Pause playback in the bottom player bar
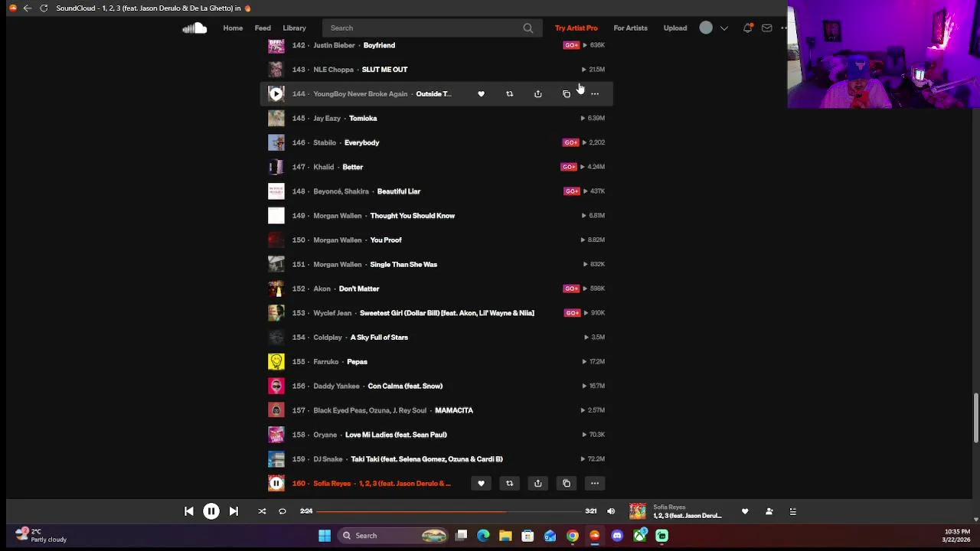Image resolution: width=980 pixels, height=551 pixels. coord(211,511)
